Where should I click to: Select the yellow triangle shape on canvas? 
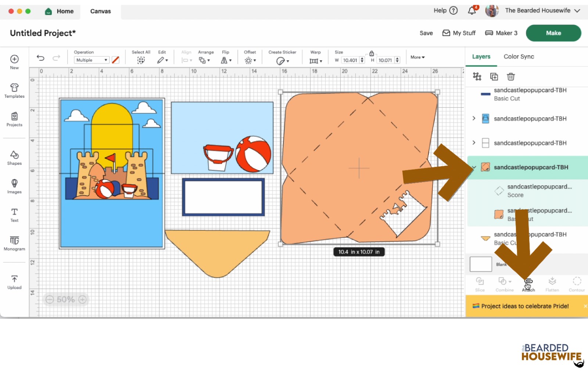click(x=217, y=254)
